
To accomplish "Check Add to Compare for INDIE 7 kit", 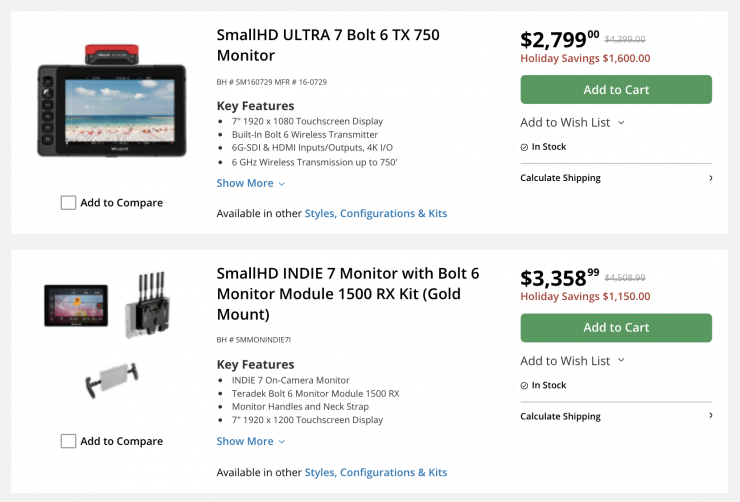I will tap(68, 441).
